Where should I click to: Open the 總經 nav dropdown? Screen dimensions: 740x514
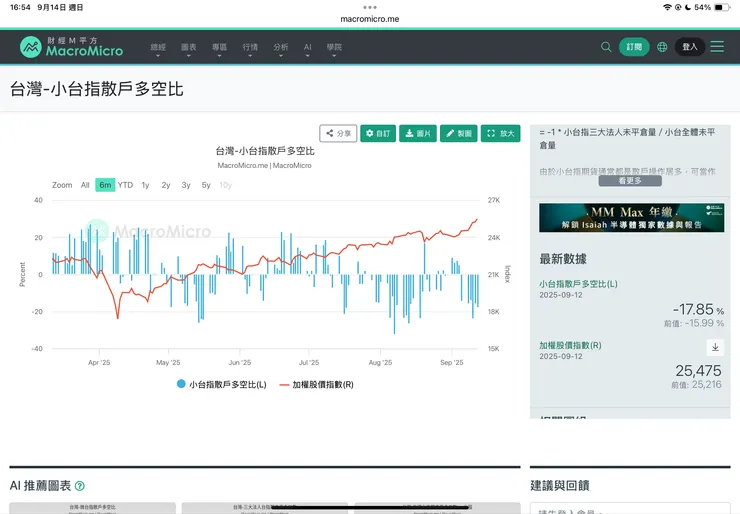(158, 49)
